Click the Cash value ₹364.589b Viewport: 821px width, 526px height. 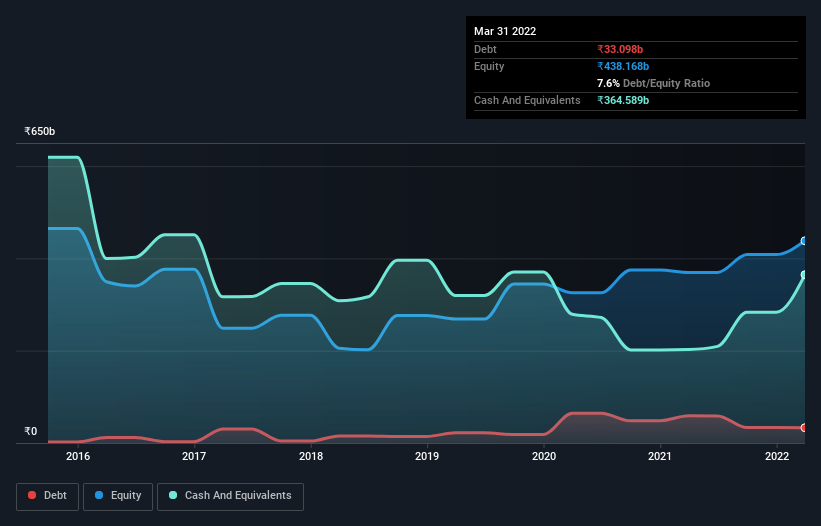point(623,100)
